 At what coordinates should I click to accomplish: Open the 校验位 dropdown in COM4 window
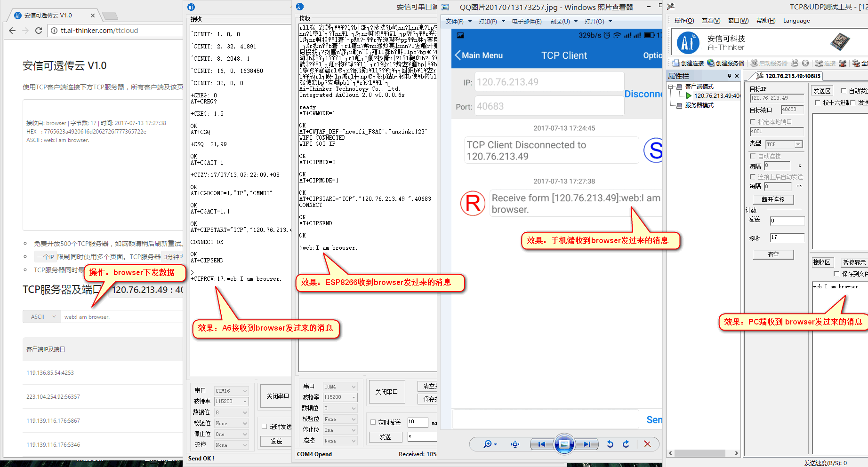coord(340,419)
